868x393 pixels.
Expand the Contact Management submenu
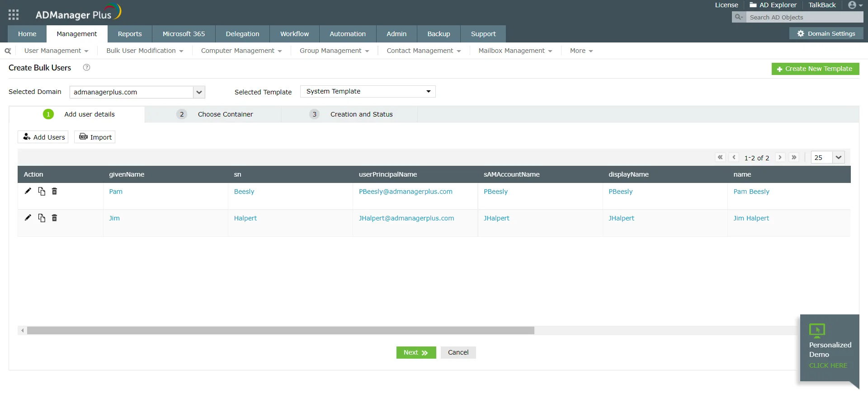pyautogui.click(x=424, y=51)
